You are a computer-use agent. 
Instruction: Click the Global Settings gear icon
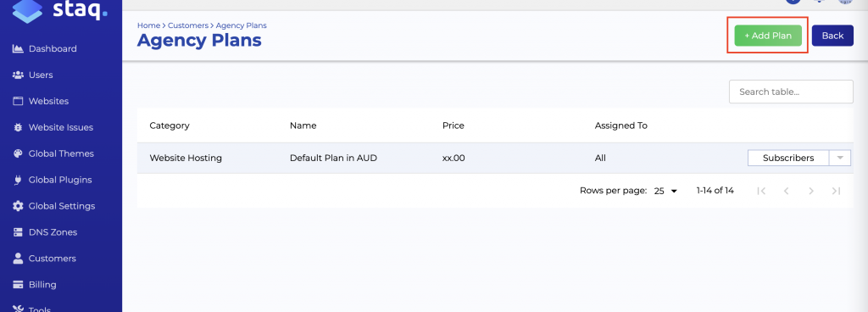click(x=19, y=206)
